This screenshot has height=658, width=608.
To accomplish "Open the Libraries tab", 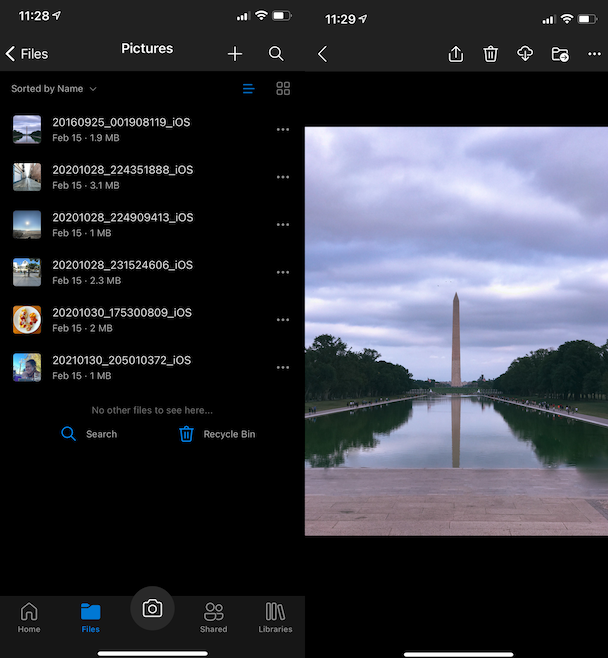I will [x=275, y=617].
